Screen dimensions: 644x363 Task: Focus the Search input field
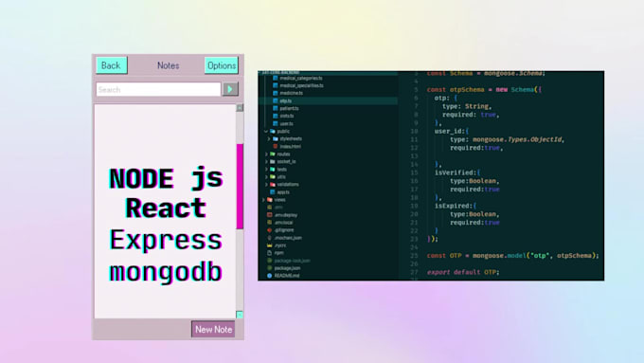[x=158, y=89]
